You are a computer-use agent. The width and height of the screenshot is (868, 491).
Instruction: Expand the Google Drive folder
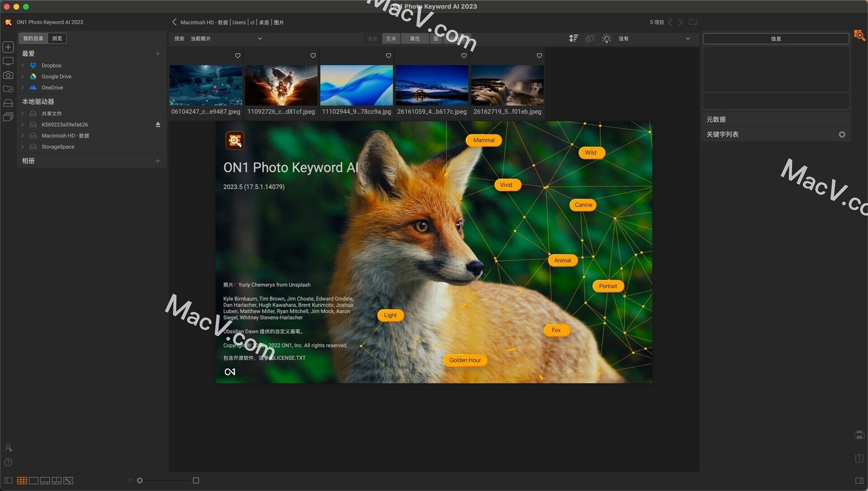pos(23,76)
